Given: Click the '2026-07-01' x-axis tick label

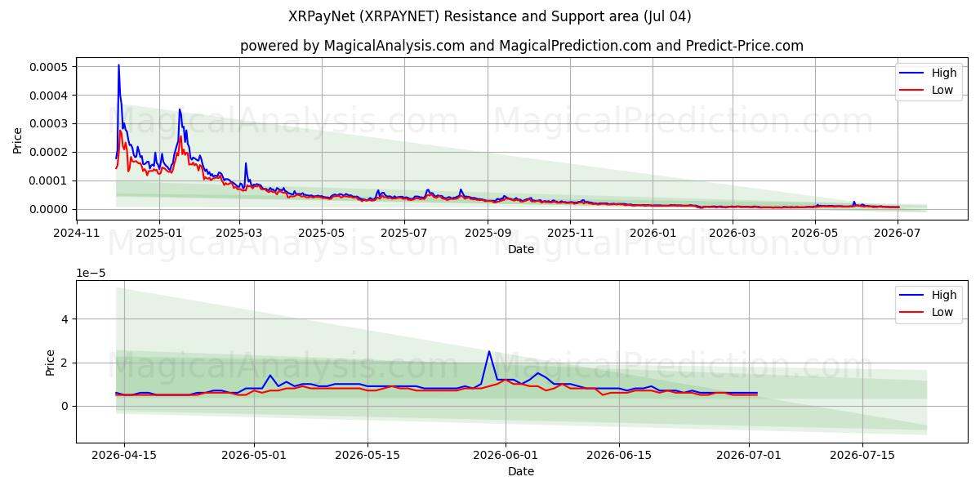Looking at the screenshot, I should [x=748, y=455].
